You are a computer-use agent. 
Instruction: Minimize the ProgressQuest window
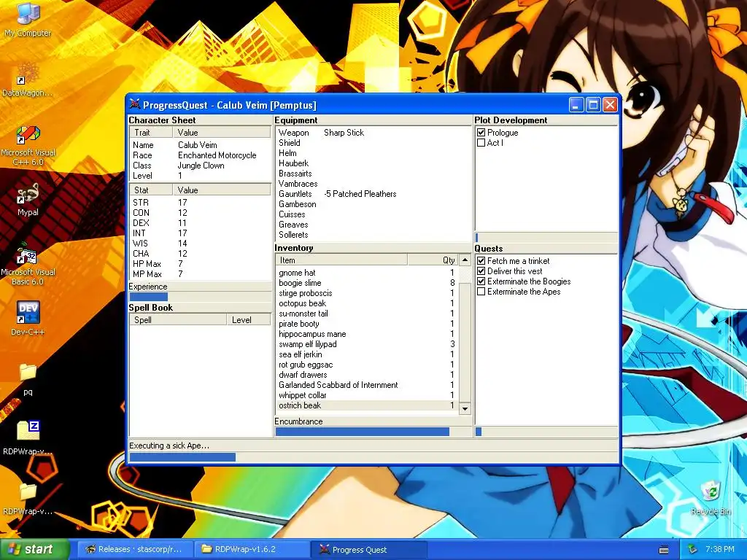point(576,105)
